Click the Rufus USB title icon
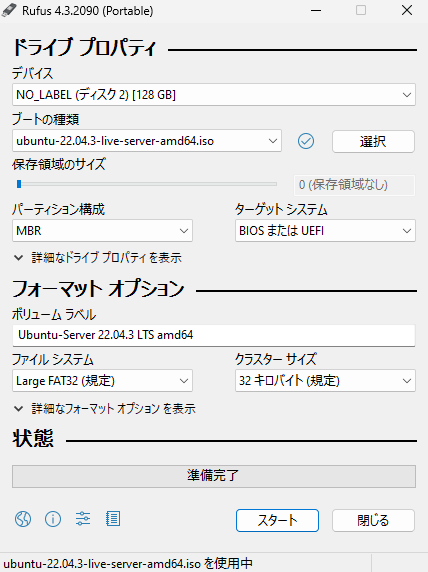Screen dimensions: 428x572 click(x=9, y=10)
